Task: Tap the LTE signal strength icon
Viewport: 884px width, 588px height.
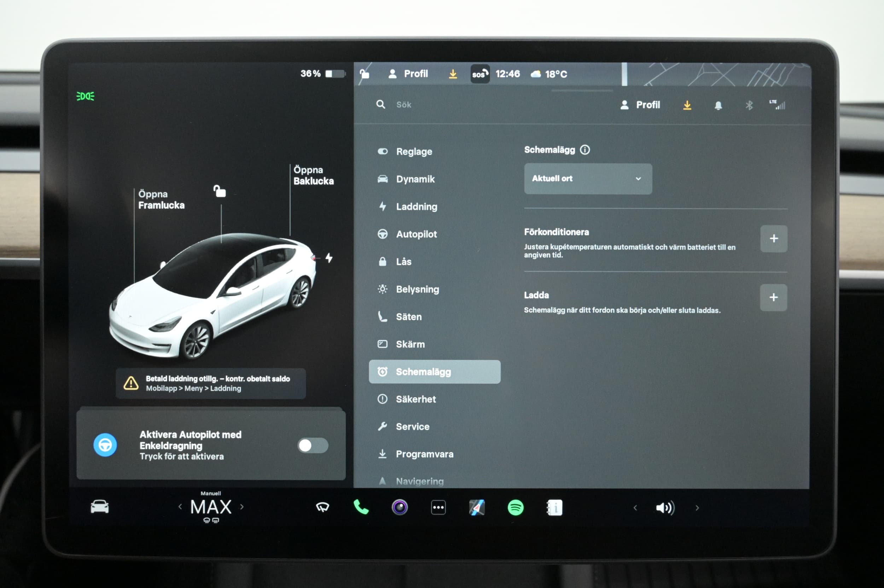Action: tap(777, 105)
